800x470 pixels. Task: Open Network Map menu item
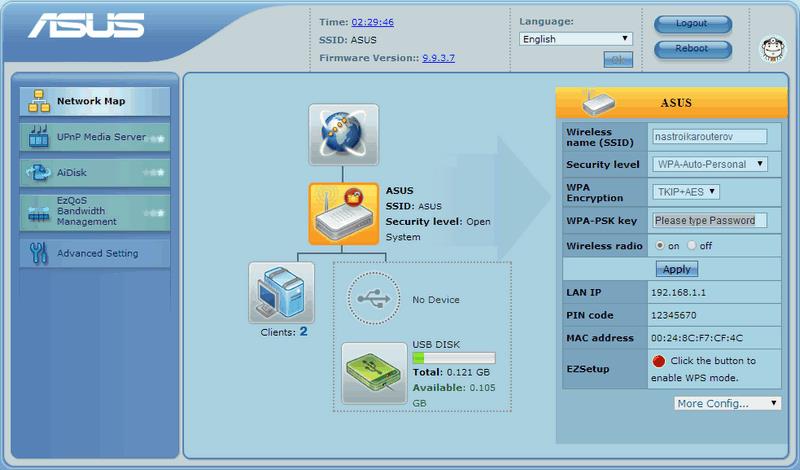pos(95,101)
